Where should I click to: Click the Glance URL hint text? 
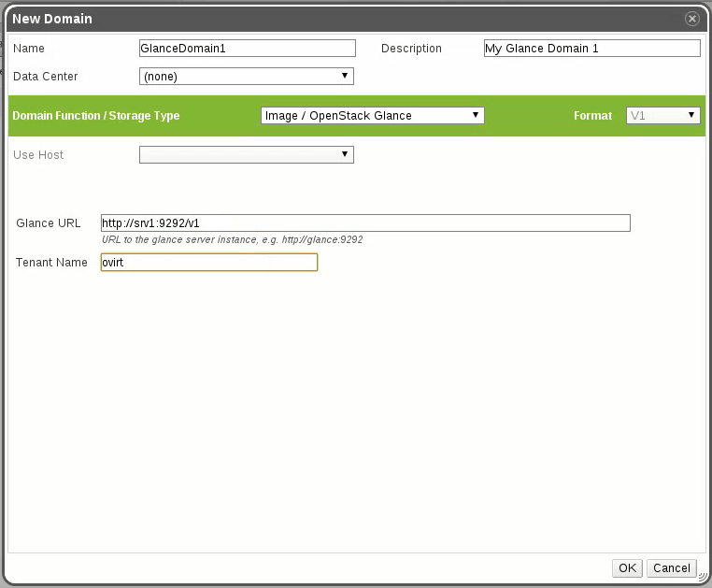pyautogui.click(x=232, y=240)
